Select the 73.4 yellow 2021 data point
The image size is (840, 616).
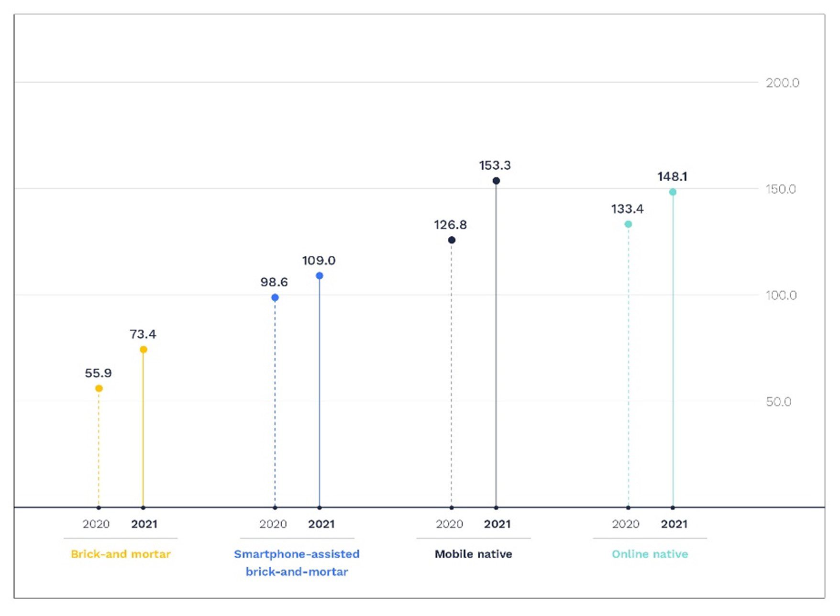[x=143, y=350]
